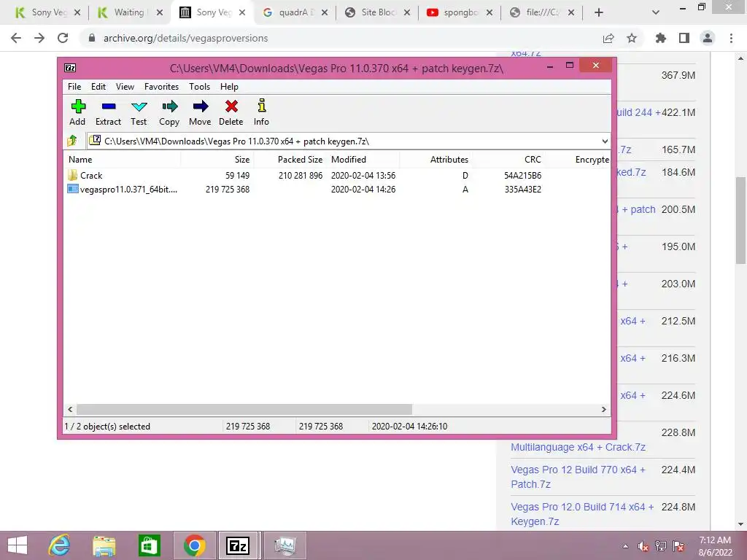Open the Help menu
This screenshot has height=560, width=747.
point(229,87)
